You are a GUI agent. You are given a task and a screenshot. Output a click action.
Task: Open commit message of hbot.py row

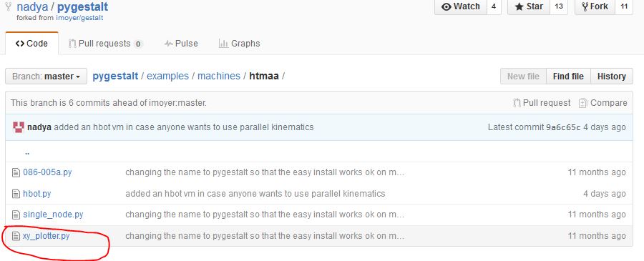point(255,194)
